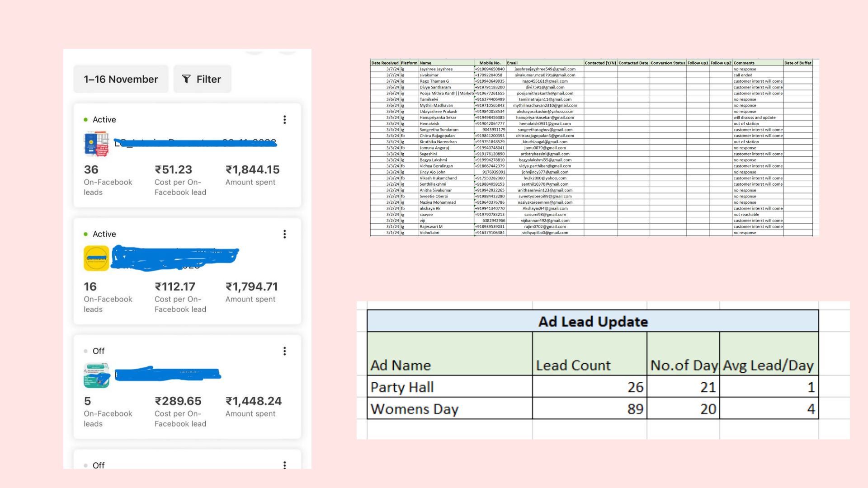Select the Contacted Date column header
Screen dimensions: 868x488
click(x=633, y=63)
